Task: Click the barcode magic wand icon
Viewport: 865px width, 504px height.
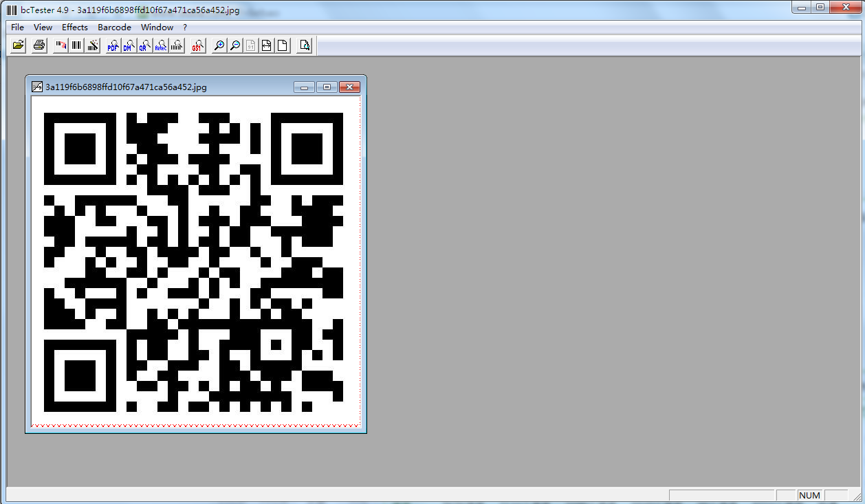Action: [x=93, y=45]
